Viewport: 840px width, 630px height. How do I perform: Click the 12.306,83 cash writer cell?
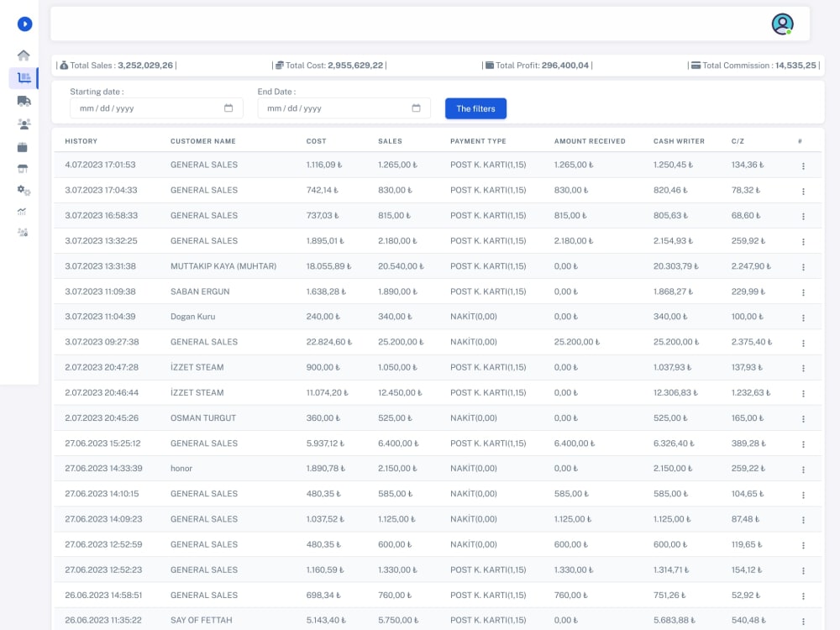click(675, 392)
